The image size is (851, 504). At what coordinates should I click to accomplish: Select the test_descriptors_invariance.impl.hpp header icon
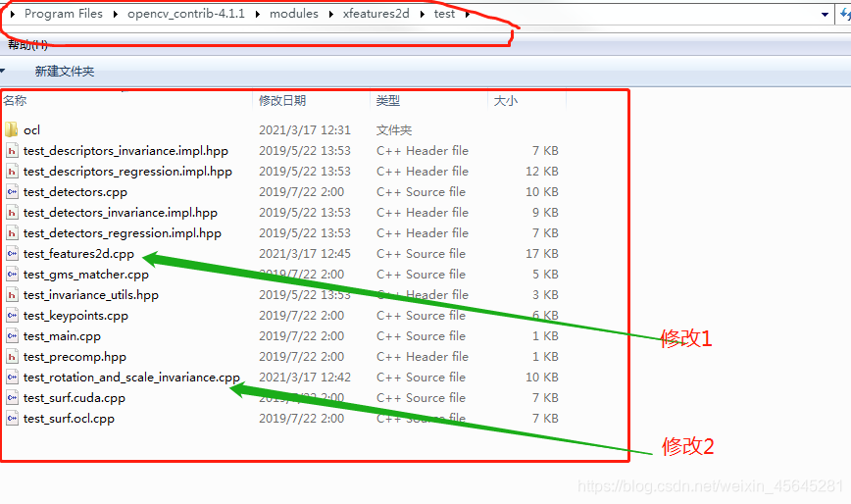(x=12, y=150)
